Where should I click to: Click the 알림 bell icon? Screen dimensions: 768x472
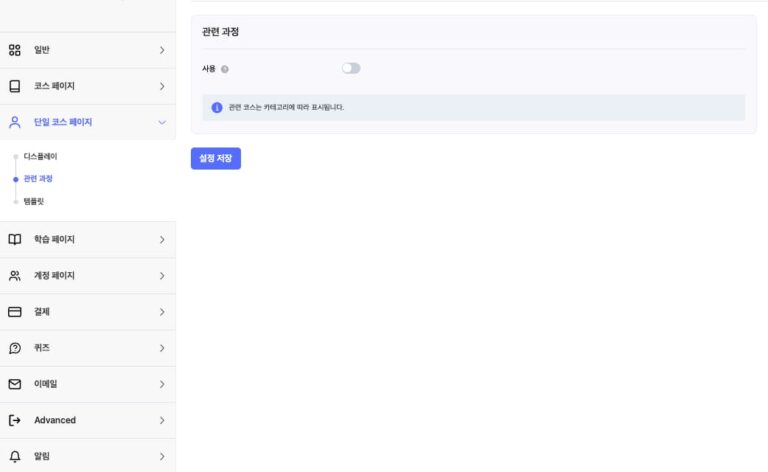coord(15,456)
